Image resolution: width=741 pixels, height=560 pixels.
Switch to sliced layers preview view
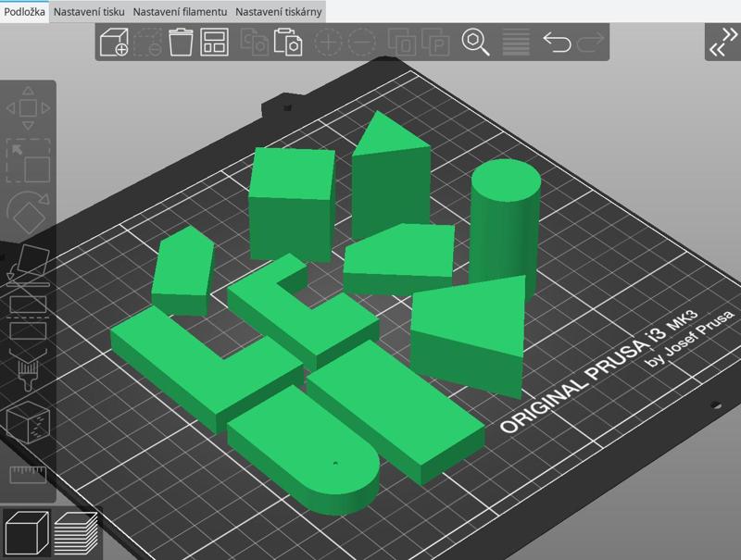[76, 532]
